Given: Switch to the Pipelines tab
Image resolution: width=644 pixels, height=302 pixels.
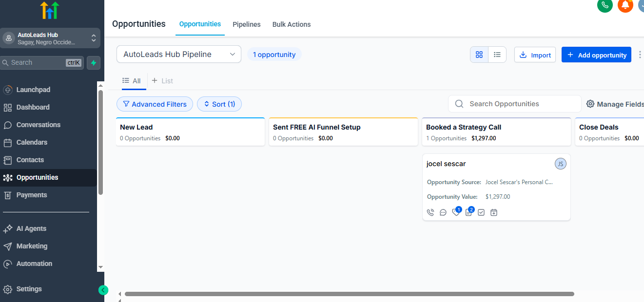Looking at the screenshot, I should pos(246,24).
